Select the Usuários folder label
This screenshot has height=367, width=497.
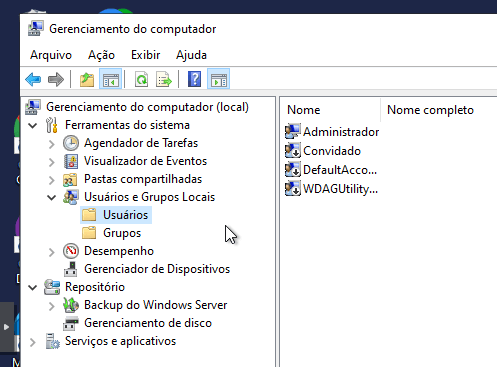(x=125, y=215)
